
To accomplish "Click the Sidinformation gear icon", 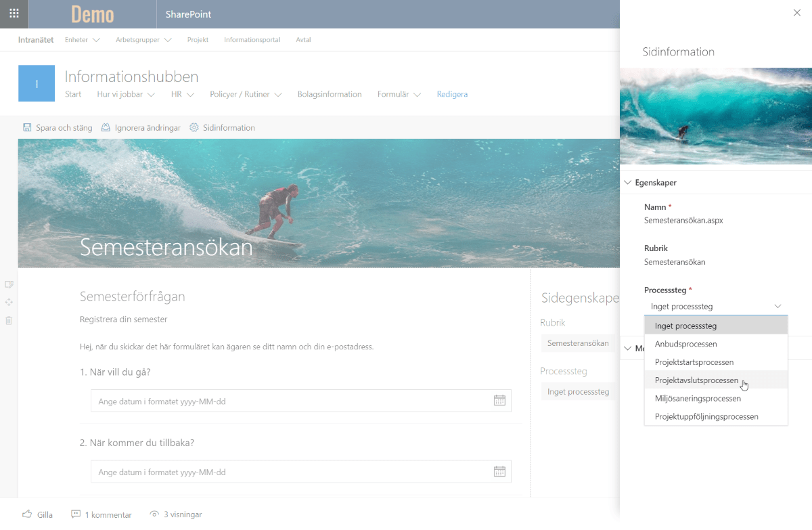I will [x=194, y=127].
